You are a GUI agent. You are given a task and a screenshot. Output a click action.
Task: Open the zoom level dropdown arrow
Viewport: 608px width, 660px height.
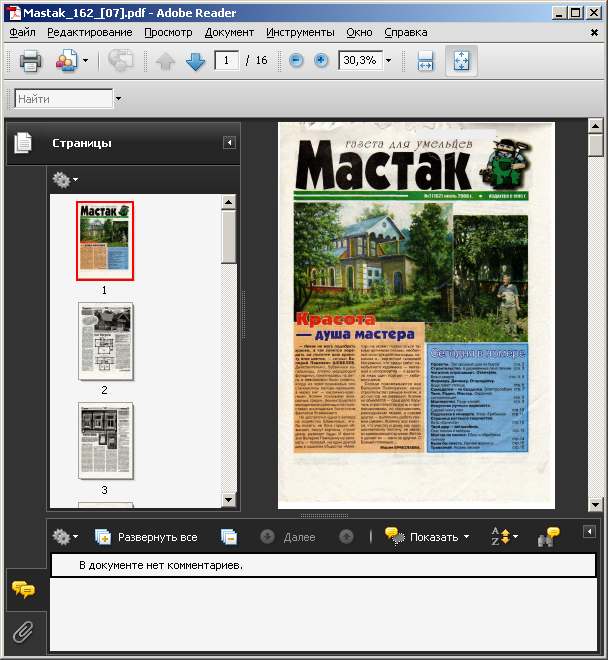388,61
